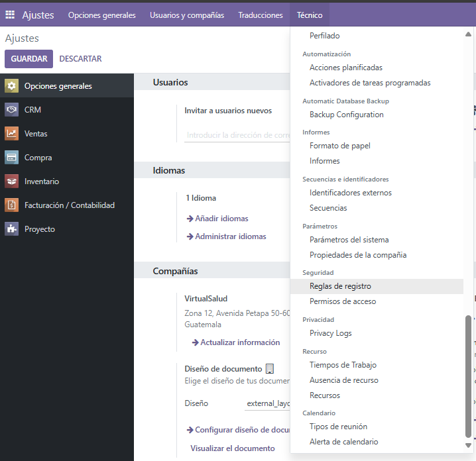
Task: Click the CRM handshake icon
Action: pos(11,110)
